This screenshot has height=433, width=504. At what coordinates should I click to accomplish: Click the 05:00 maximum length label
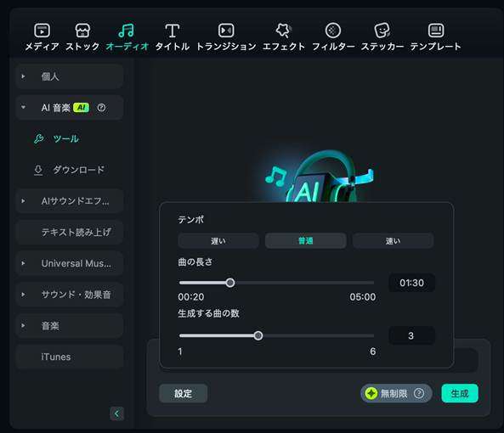363,297
